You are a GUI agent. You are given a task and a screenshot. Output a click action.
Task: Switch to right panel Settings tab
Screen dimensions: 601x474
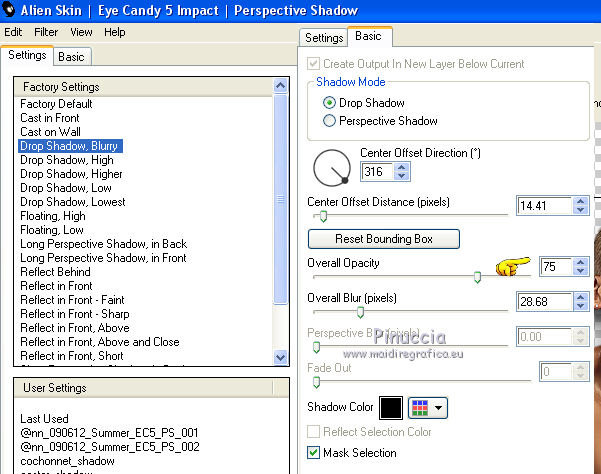[324, 38]
